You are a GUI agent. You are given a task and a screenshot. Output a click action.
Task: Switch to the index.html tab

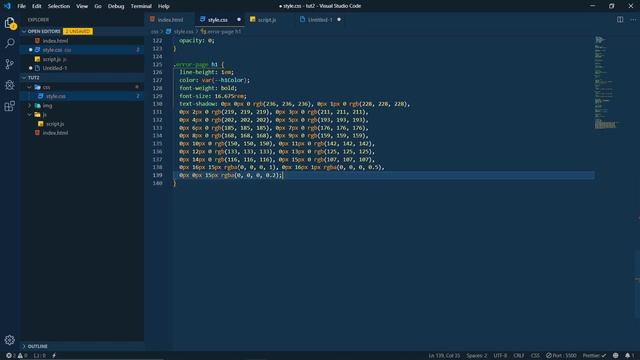click(170, 20)
